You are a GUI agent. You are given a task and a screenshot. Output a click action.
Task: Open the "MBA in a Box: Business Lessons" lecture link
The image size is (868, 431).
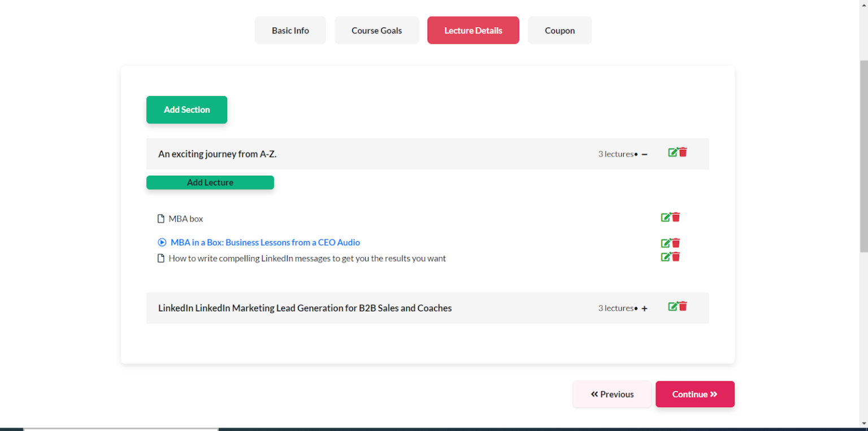click(x=265, y=242)
